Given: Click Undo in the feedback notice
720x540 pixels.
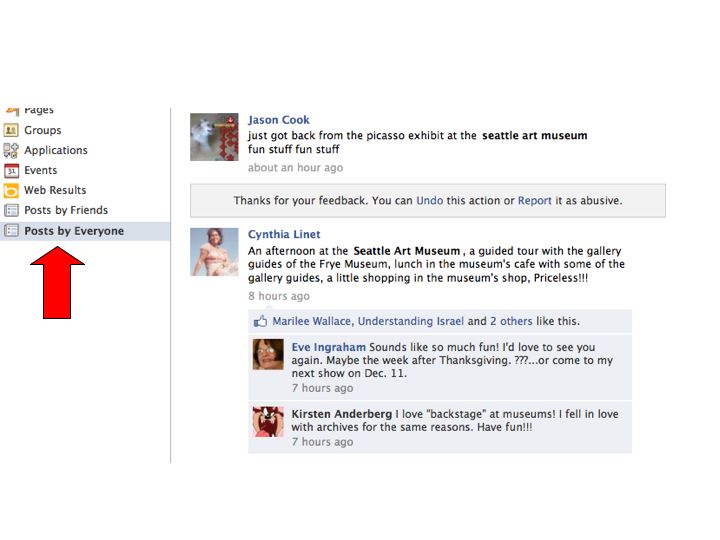Looking at the screenshot, I should tap(429, 200).
